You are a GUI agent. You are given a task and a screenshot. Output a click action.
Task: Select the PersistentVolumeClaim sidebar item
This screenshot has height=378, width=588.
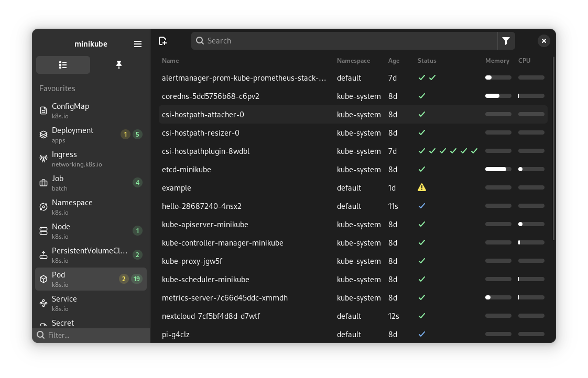(x=91, y=255)
